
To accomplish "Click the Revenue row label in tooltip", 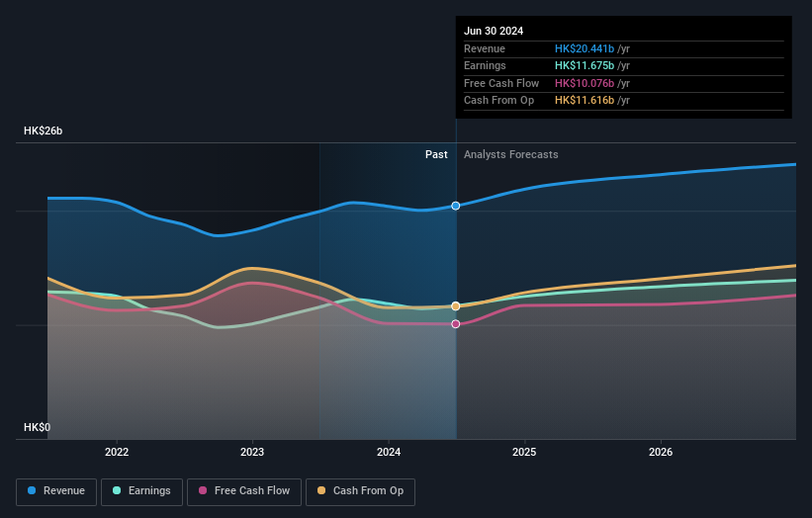I will pos(485,48).
